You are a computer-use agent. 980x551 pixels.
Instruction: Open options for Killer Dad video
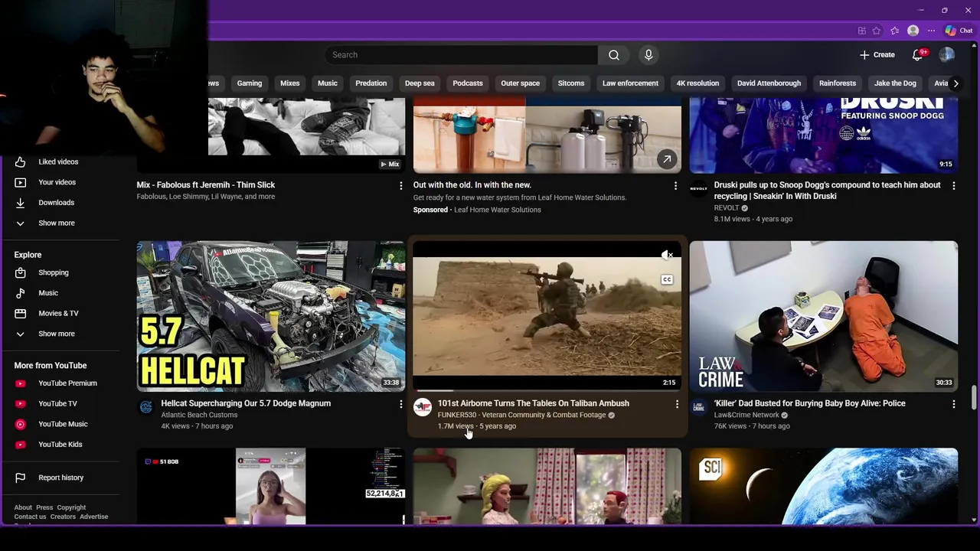click(x=953, y=404)
